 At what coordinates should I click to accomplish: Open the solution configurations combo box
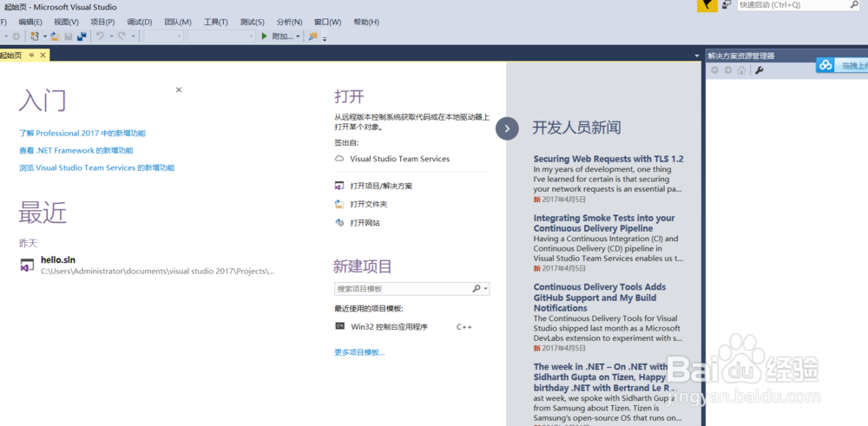pyautogui.click(x=164, y=36)
